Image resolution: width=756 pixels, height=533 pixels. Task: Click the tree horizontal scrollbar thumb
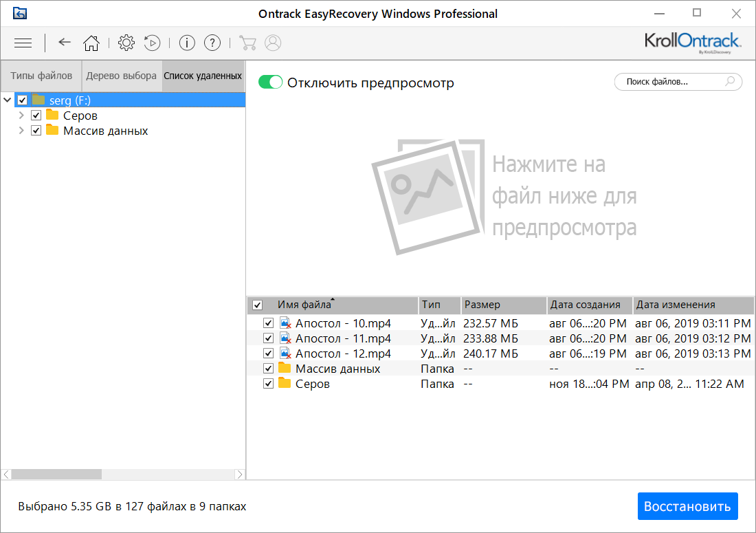[x=56, y=474]
